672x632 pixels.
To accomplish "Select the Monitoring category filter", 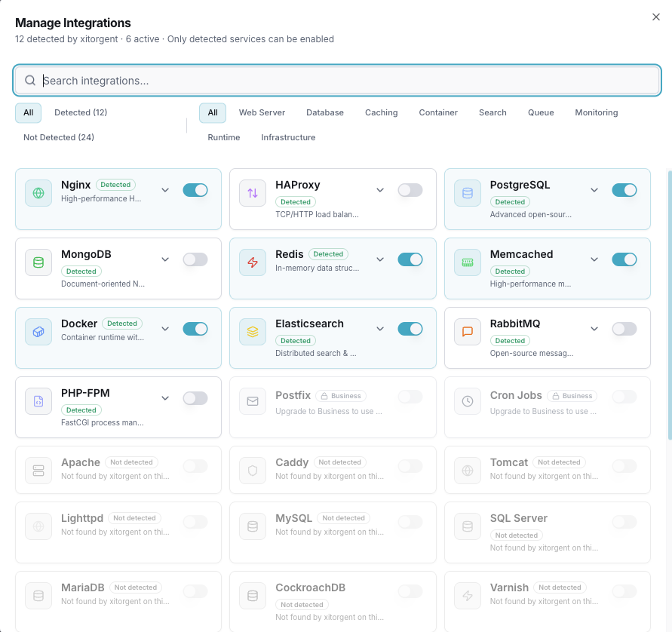I will pos(596,112).
